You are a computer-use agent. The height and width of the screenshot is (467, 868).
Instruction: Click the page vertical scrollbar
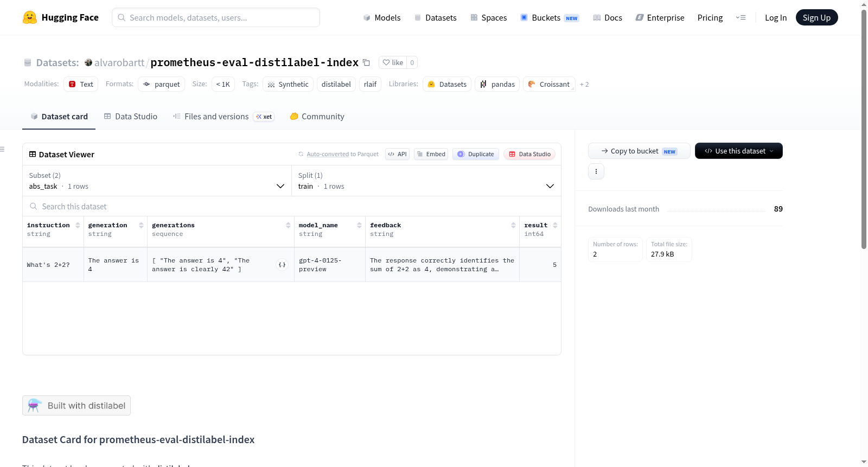click(864, 128)
